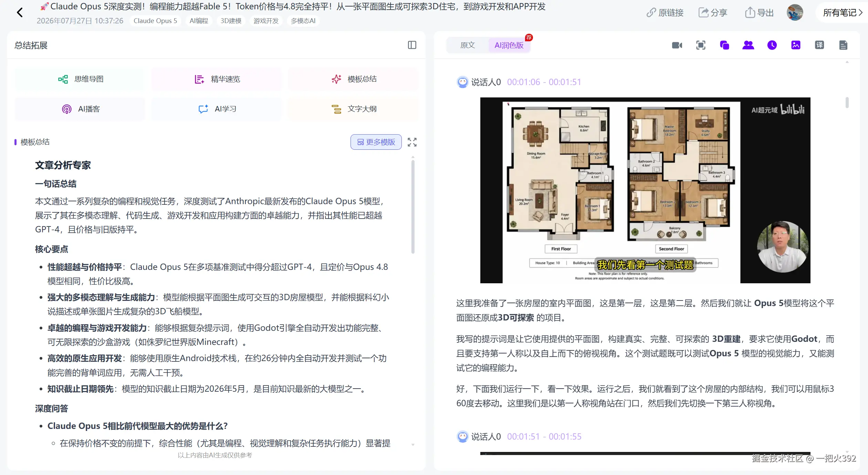Click the document notes icon
The width and height of the screenshot is (868, 475).
click(843, 45)
